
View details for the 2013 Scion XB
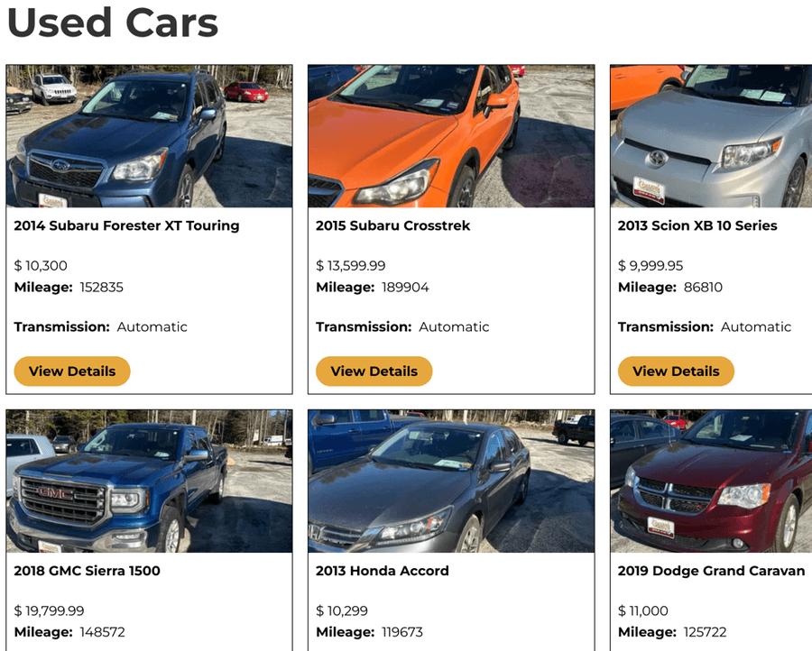click(x=676, y=371)
